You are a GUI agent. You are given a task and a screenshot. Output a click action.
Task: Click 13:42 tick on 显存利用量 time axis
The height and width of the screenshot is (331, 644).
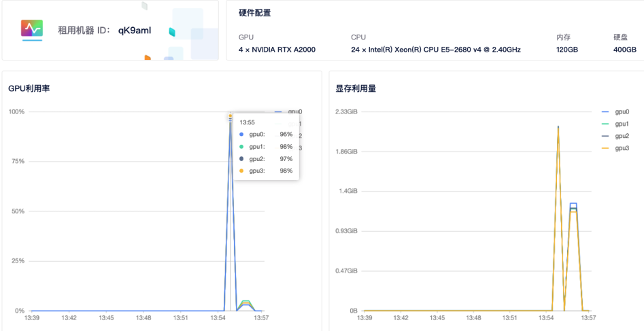pyautogui.click(x=401, y=318)
